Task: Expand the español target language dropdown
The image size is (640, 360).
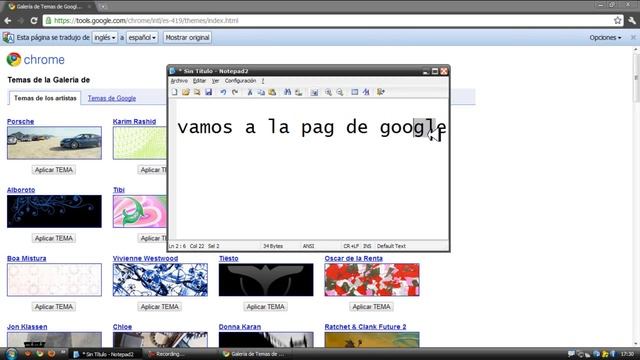Action: (142, 37)
